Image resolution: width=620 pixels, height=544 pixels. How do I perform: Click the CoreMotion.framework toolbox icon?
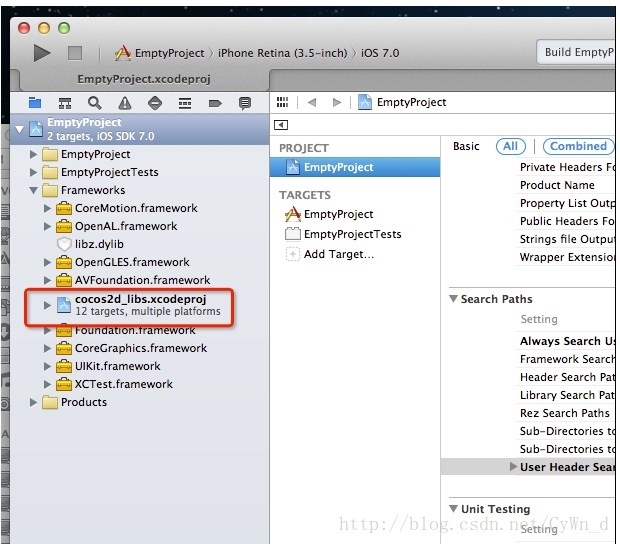[64, 208]
